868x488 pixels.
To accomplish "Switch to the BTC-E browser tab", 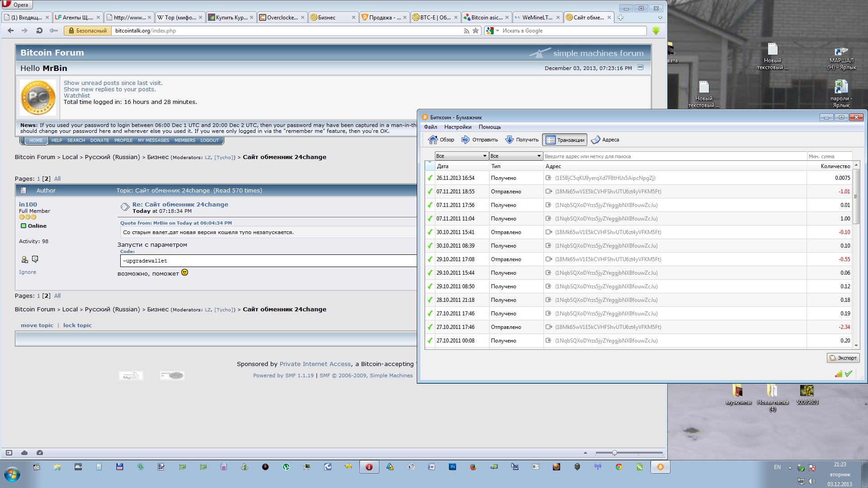I will coord(435,18).
